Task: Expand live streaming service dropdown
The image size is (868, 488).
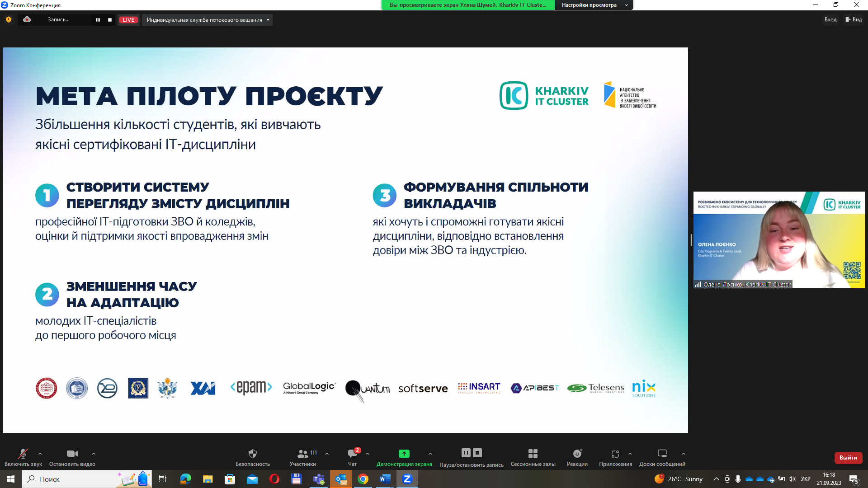Action: click(268, 20)
